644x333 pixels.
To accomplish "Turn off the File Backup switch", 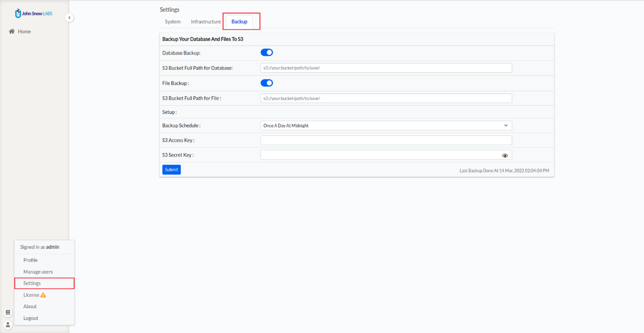I will tap(267, 83).
